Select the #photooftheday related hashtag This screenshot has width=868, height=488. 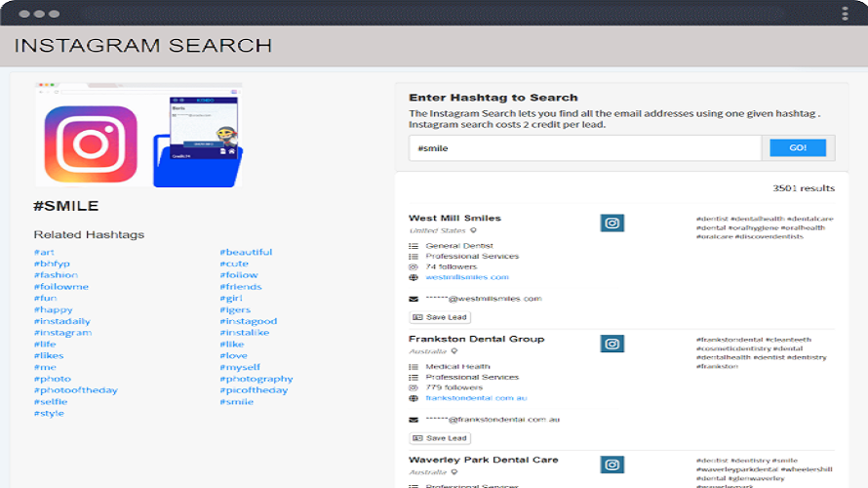pos(75,390)
